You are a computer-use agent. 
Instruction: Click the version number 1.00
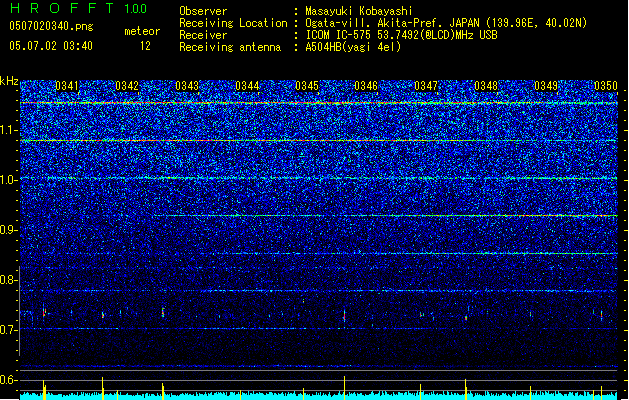click(x=135, y=8)
